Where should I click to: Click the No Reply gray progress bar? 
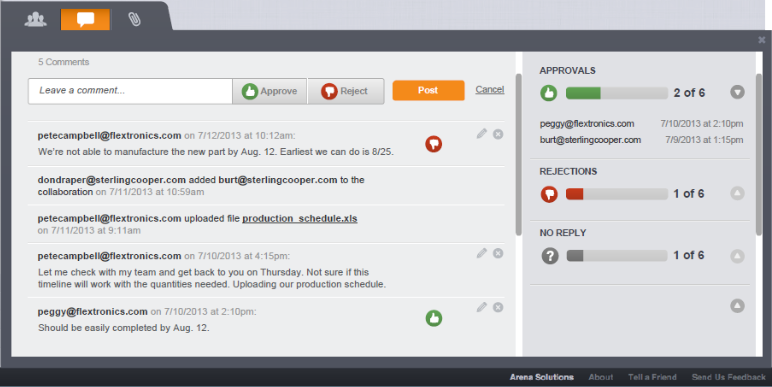coord(616,256)
